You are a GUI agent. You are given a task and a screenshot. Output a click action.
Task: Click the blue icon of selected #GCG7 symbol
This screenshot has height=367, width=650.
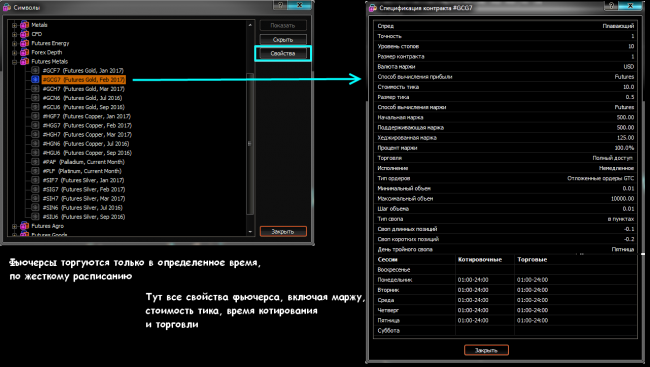pyautogui.click(x=35, y=80)
